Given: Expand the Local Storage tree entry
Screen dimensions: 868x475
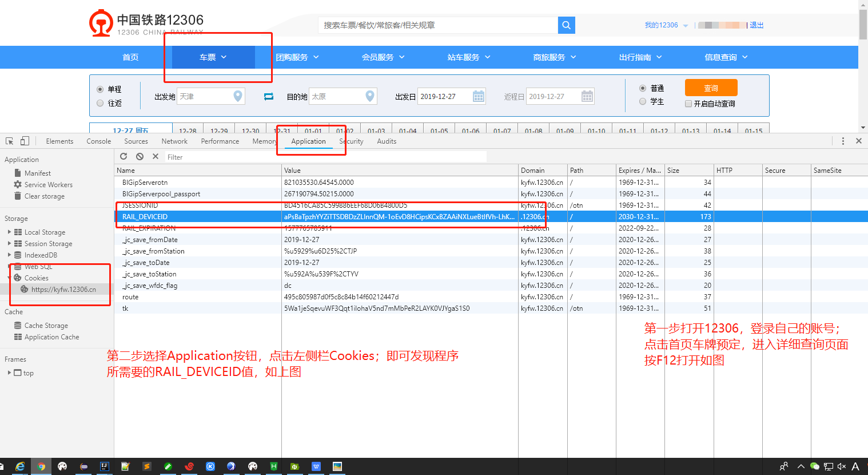Looking at the screenshot, I should pos(10,232).
